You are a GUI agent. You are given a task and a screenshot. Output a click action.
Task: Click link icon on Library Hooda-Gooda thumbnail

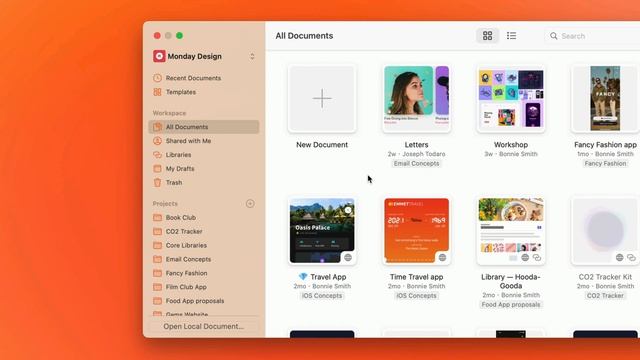[537, 258]
